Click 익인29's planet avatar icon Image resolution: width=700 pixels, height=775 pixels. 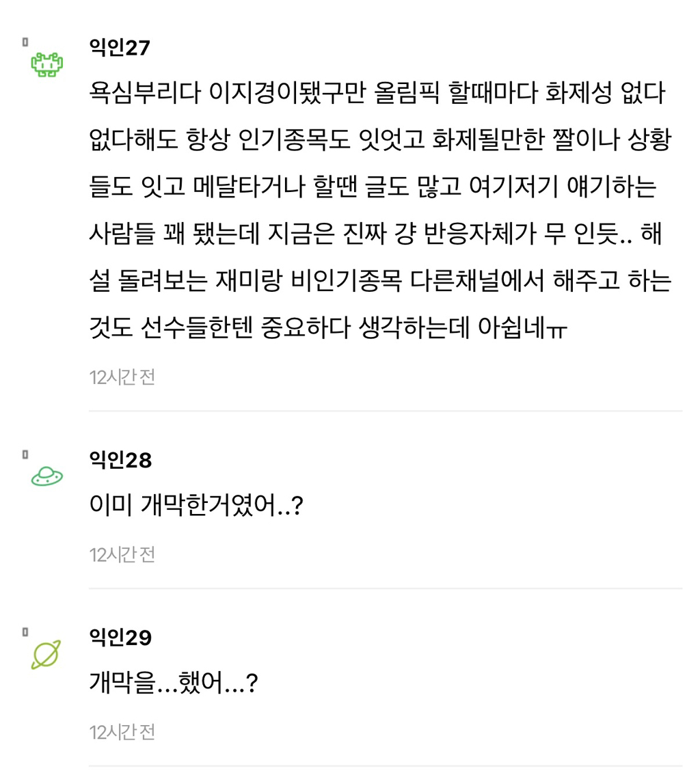[x=46, y=655]
